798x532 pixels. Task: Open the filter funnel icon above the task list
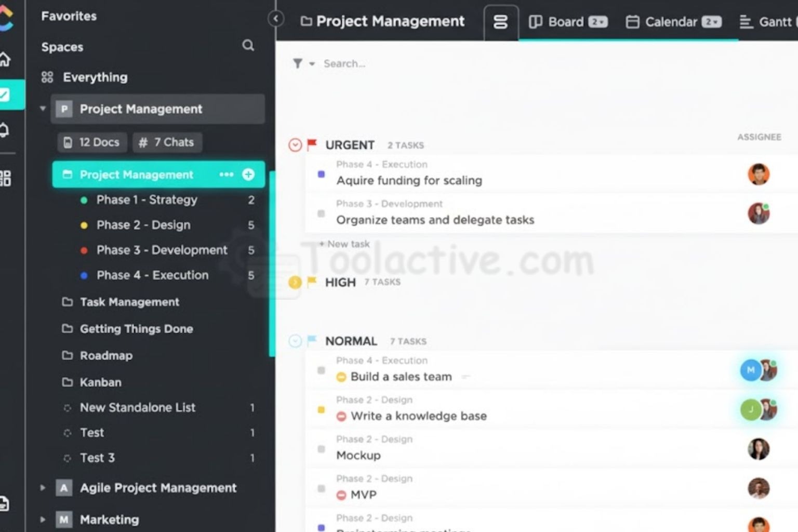297,63
